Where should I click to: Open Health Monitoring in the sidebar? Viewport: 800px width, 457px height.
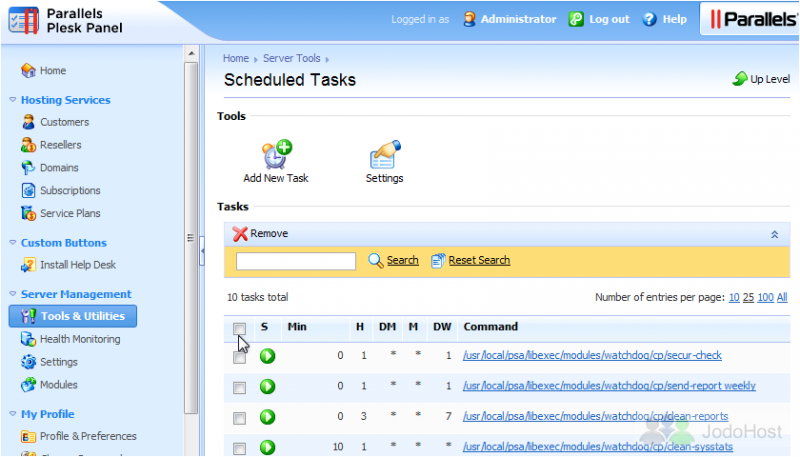click(80, 339)
